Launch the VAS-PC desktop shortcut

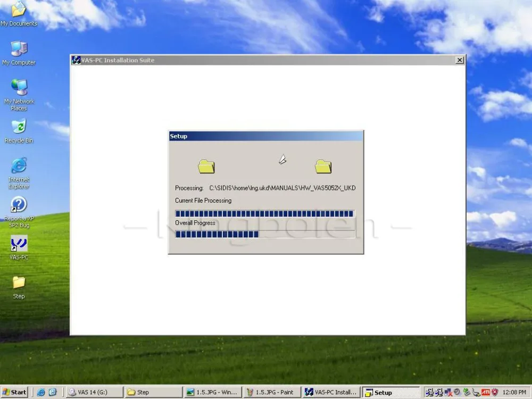pos(19,248)
